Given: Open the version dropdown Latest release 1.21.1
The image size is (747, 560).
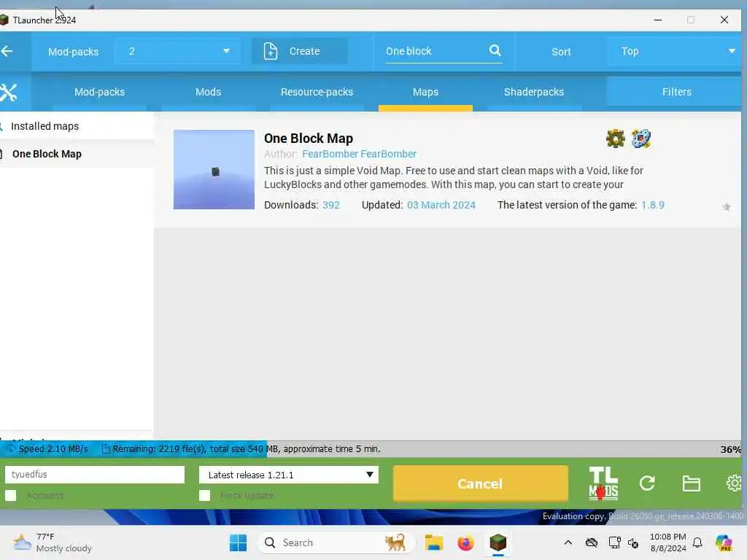Looking at the screenshot, I should (x=289, y=475).
